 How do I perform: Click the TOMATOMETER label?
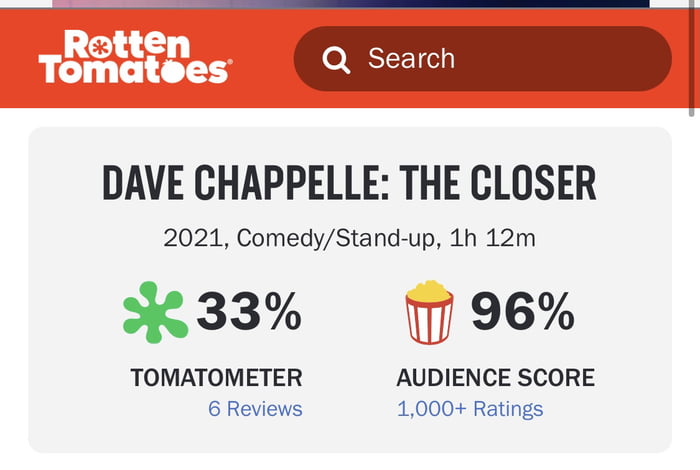coord(216,378)
